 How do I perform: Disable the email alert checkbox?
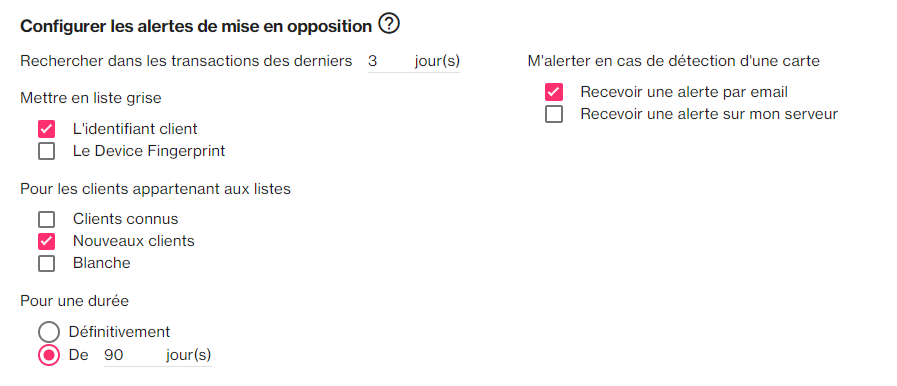tap(554, 92)
